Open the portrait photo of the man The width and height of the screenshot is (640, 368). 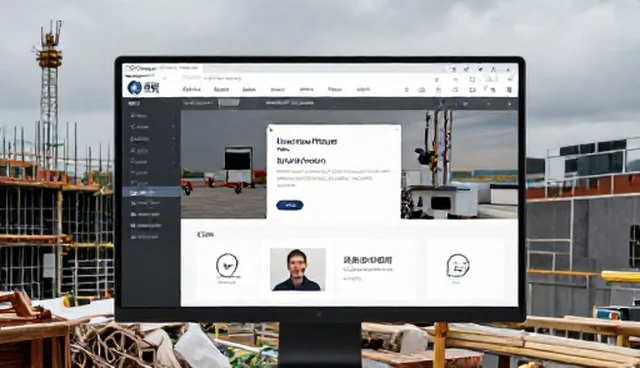tap(298, 269)
